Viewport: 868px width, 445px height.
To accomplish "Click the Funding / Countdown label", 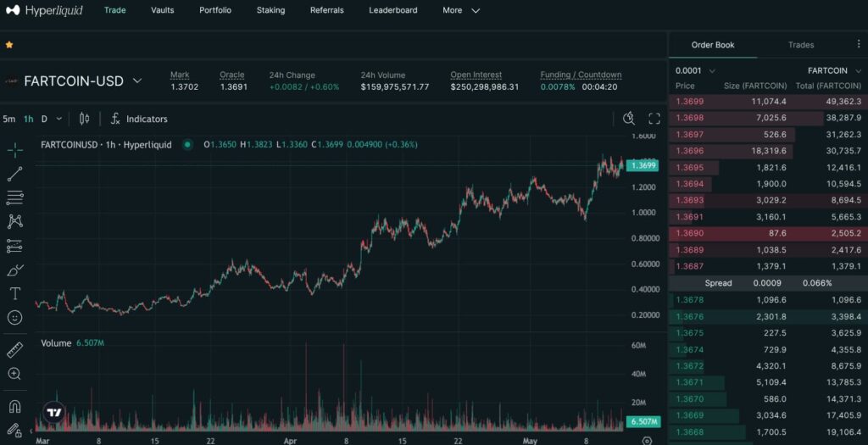I will tap(581, 75).
